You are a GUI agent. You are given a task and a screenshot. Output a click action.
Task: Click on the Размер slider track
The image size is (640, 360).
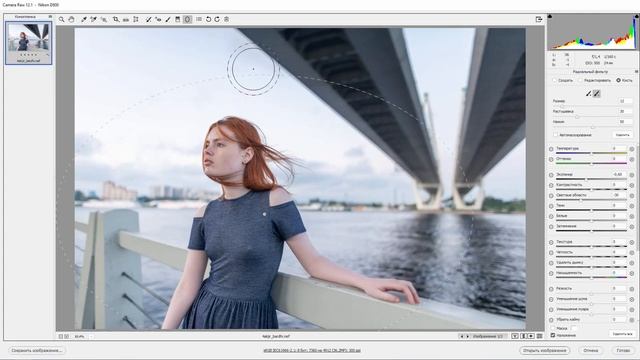592,106
